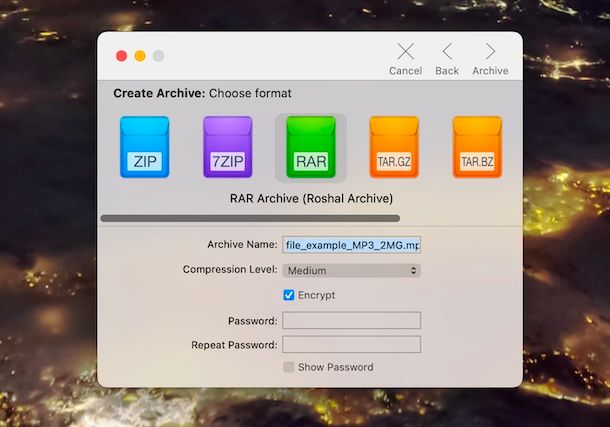Select the ZIP archive format icon
Screen dimensions: 610x427
145,148
